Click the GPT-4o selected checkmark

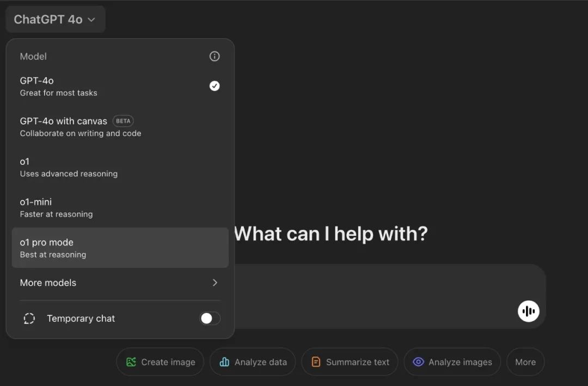215,86
